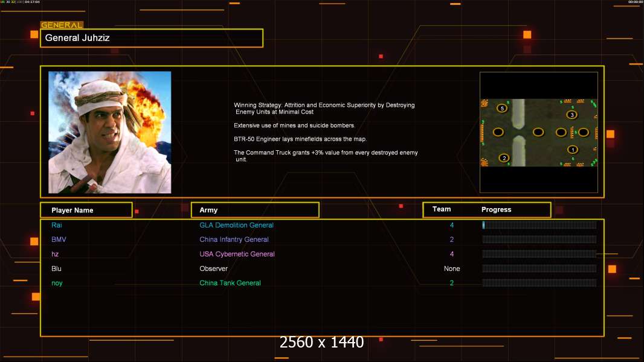Viewport: 644px width, 362px height.
Task: Click the China Tank General army entry
Action: [x=230, y=283]
